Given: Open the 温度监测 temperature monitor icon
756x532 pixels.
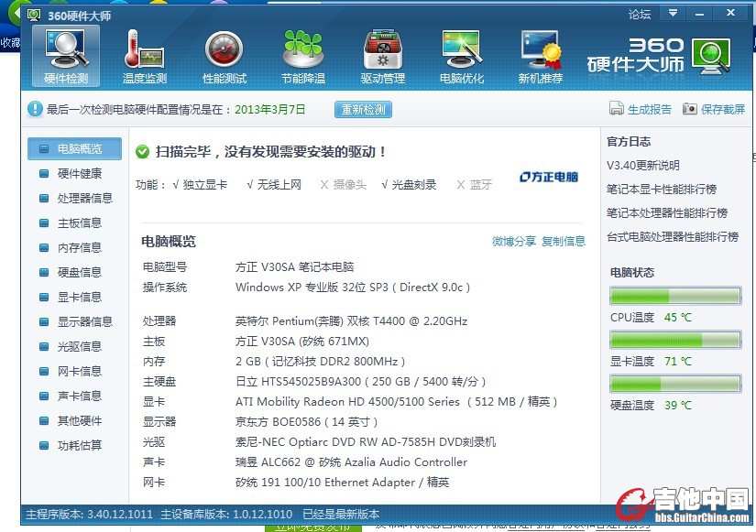Looking at the screenshot, I should coord(145,49).
